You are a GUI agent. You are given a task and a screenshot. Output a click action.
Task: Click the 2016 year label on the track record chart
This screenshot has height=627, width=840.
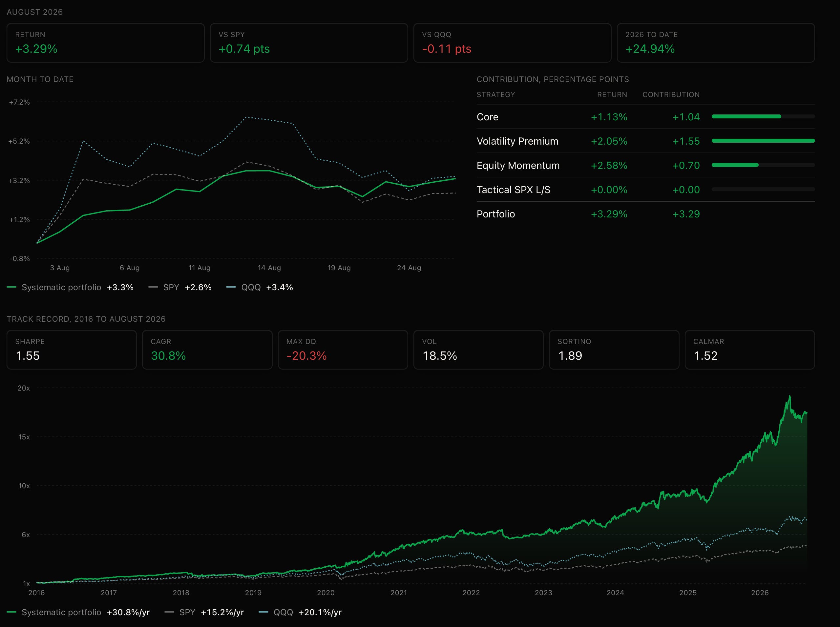click(x=36, y=593)
